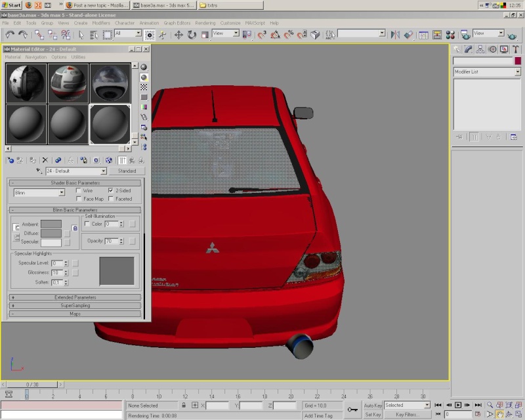
Task: Click the Mirror Selected Objects icon
Action: (396, 35)
